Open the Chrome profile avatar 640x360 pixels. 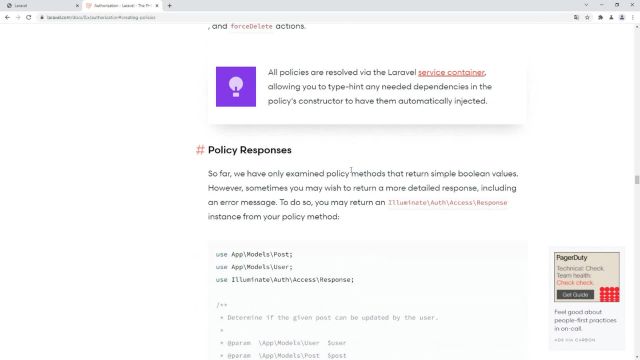pyautogui.click(x=622, y=18)
